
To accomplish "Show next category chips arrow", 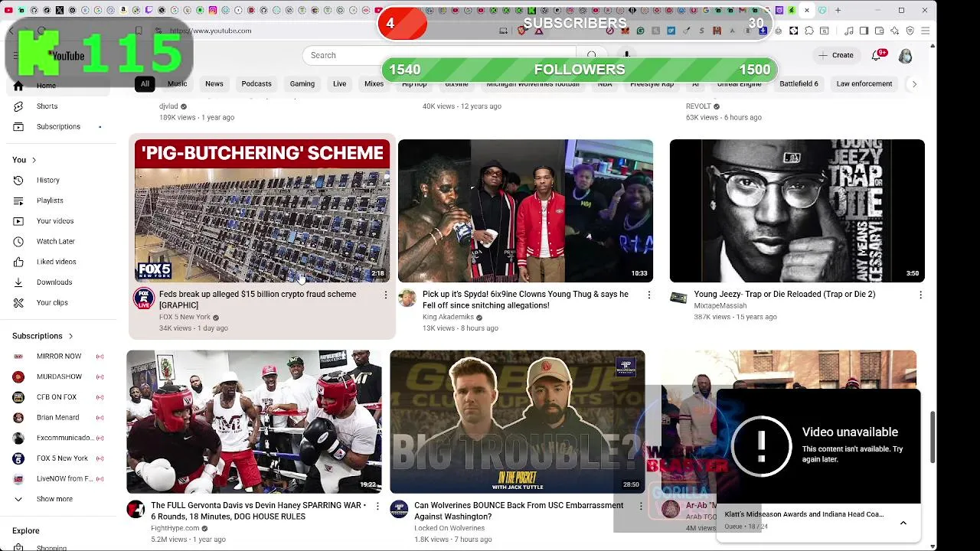I will 913,84.
